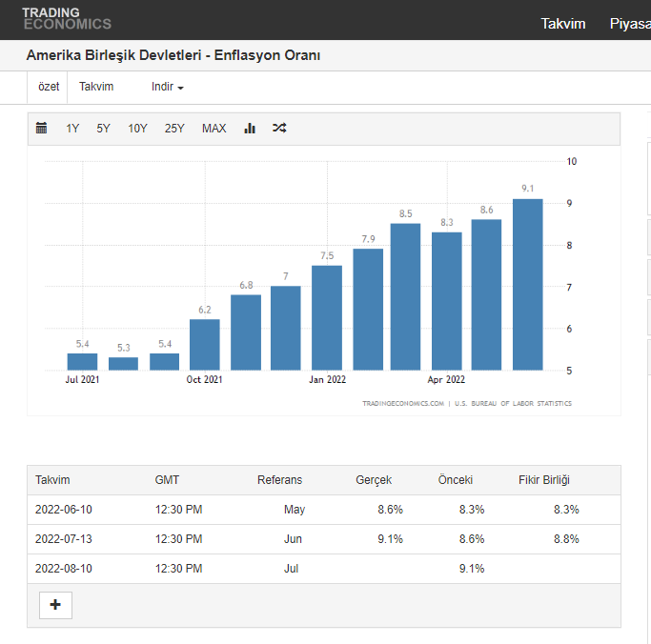Open Piyasa menu in top navigation
This screenshot has width=651, height=644.
[x=629, y=24]
